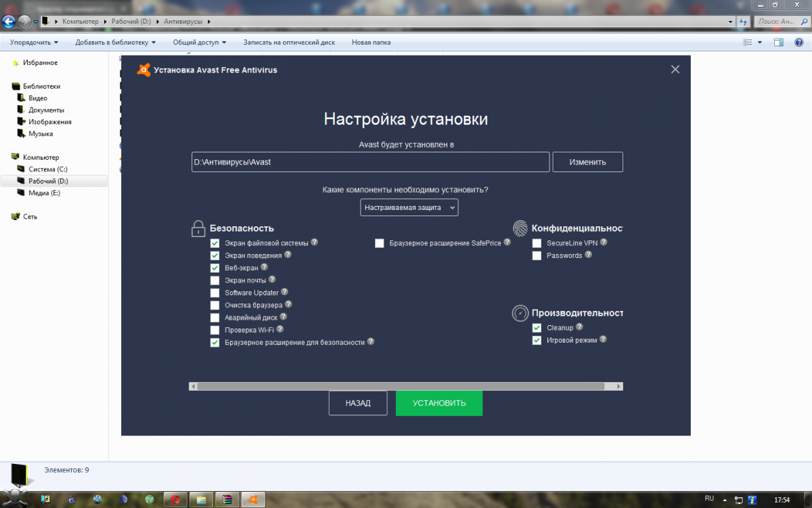The height and width of the screenshot is (508, 812).
Task: Enable Проверка Wi-Fi component
Action: point(215,330)
